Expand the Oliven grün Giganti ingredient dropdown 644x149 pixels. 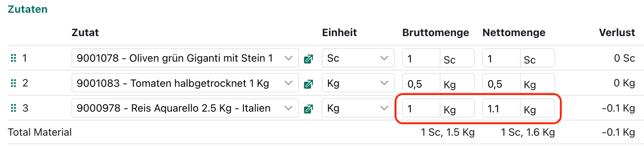288,58
